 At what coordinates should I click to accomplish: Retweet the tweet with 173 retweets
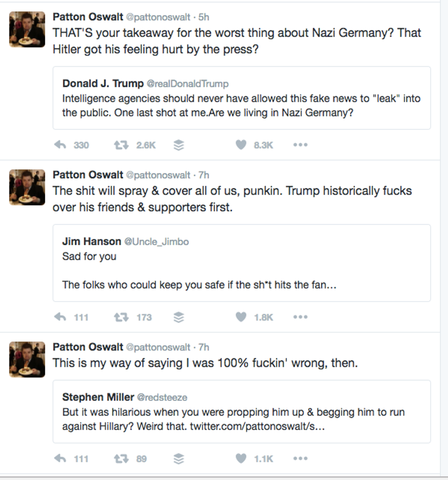pyautogui.click(x=121, y=317)
